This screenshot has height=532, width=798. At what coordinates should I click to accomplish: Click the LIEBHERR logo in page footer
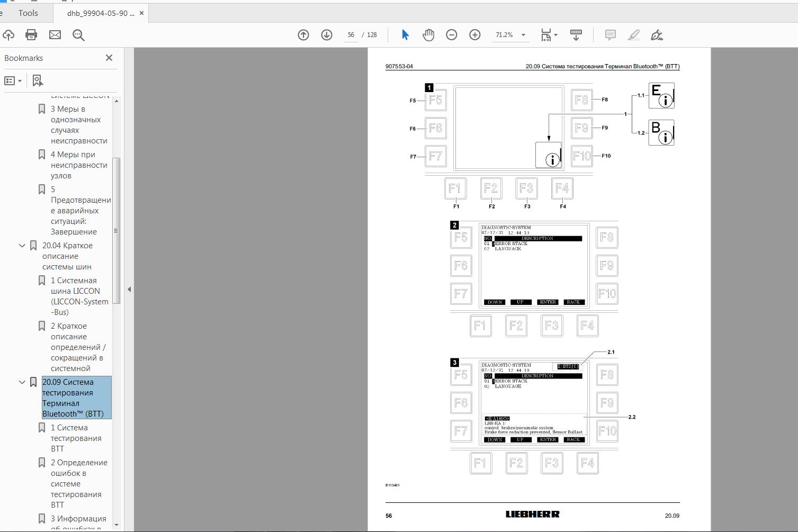532,514
